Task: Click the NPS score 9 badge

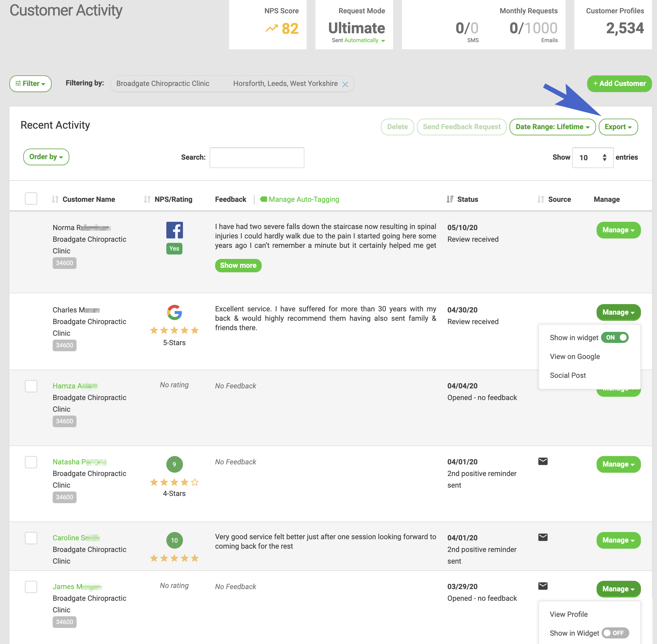Action: (174, 464)
